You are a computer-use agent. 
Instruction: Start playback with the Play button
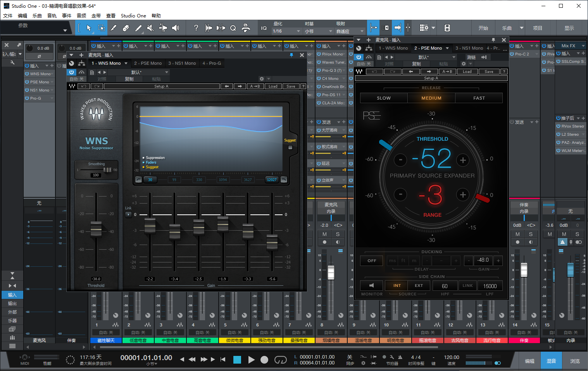[x=251, y=360]
